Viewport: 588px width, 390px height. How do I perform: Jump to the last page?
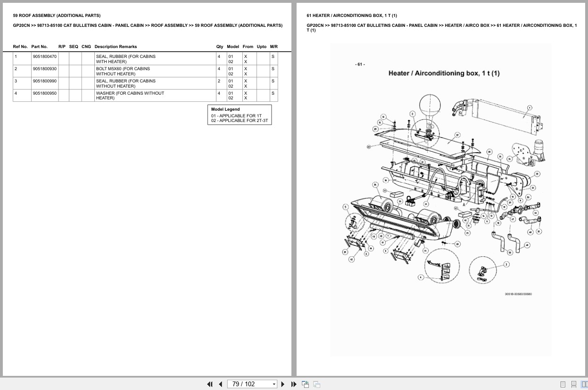coord(294,384)
